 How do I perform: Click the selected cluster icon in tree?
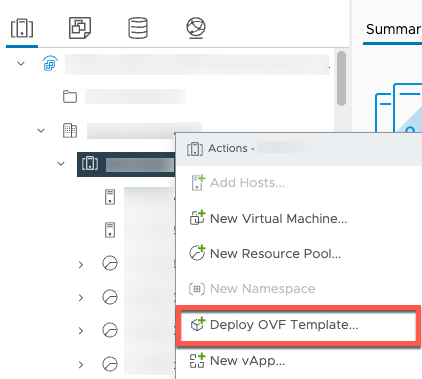pos(90,163)
